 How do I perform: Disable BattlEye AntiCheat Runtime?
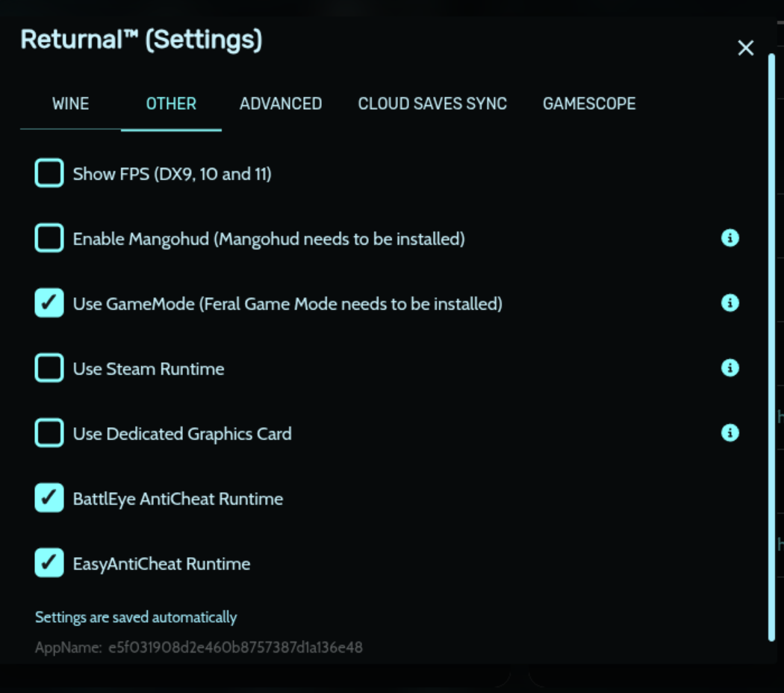(49, 499)
